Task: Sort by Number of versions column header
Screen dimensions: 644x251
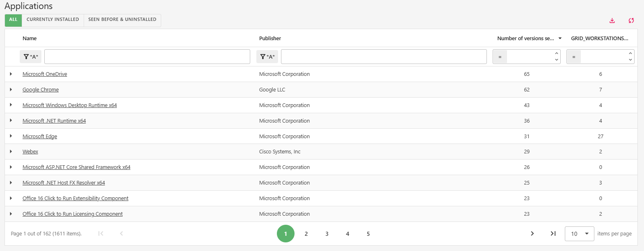Action: (525, 39)
